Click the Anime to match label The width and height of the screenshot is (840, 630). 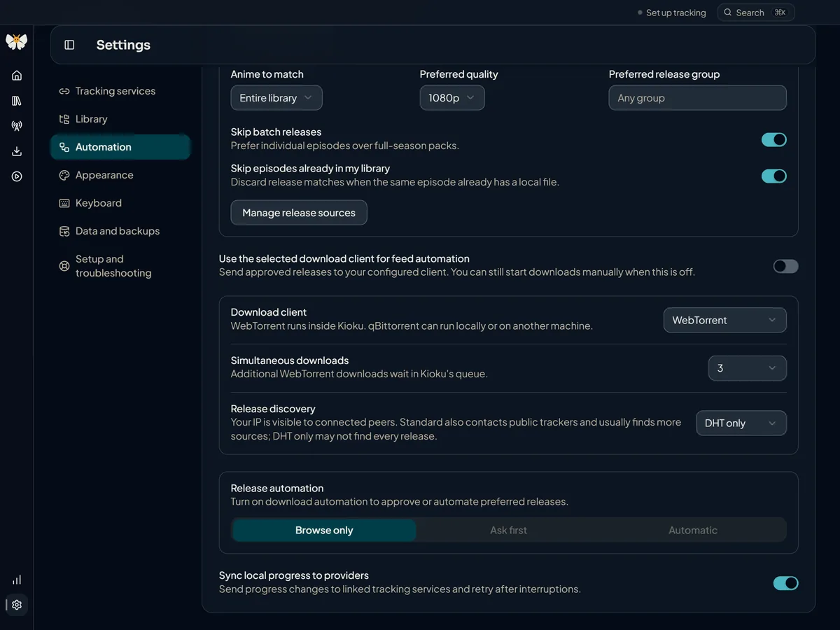[x=267, y=74]
